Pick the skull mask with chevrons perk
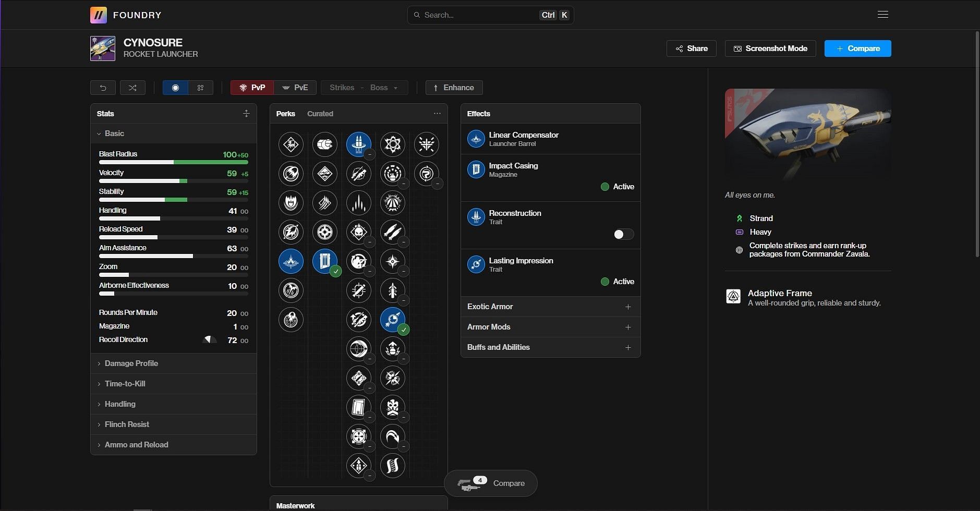 click(393, 407)
